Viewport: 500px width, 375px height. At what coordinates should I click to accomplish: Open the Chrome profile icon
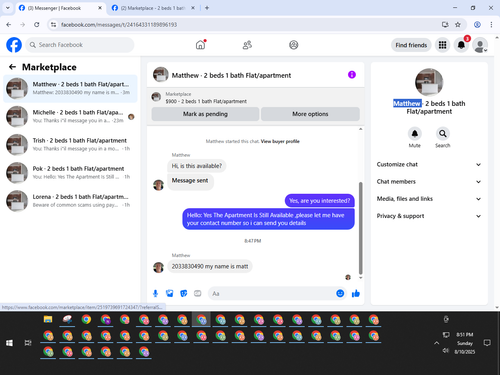477,25
